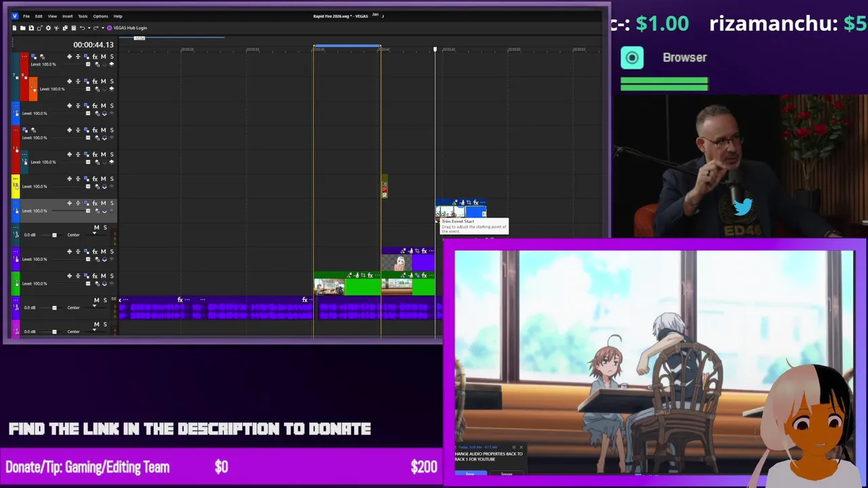Mute purple audio track 18

(96, 300)
